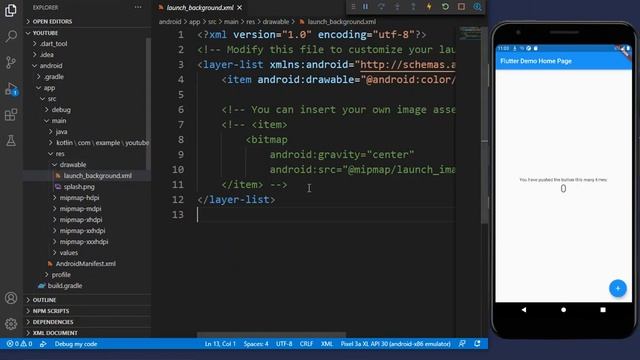This screenshot has width=640, height=360.
Task: Expand the NPM SCRIPTS section
Action: coord(88,311)
